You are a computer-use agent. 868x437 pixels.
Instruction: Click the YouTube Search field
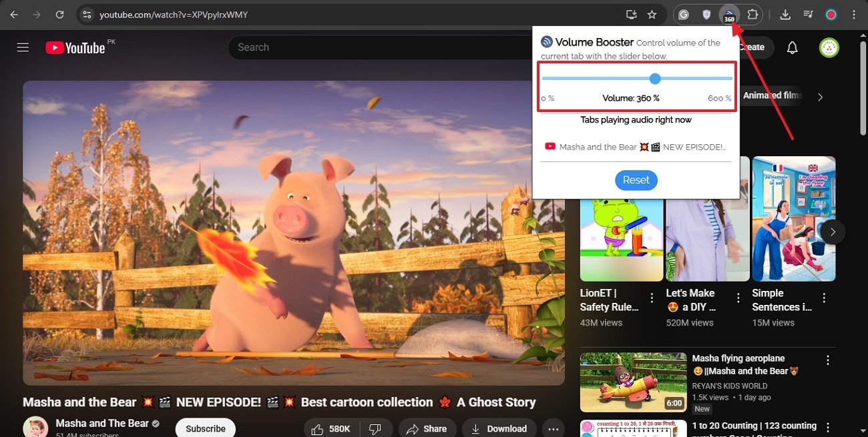coord(381,47)
